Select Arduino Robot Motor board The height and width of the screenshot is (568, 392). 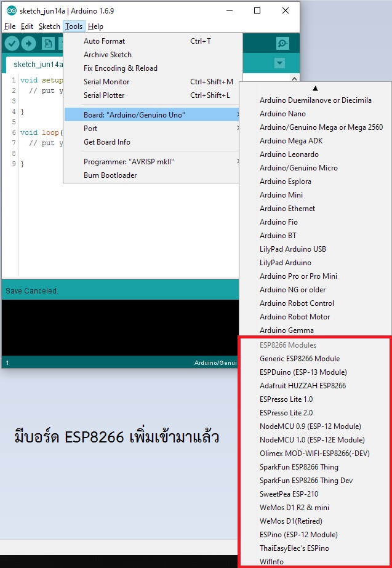pyautogui.click(x=315, y=316)
